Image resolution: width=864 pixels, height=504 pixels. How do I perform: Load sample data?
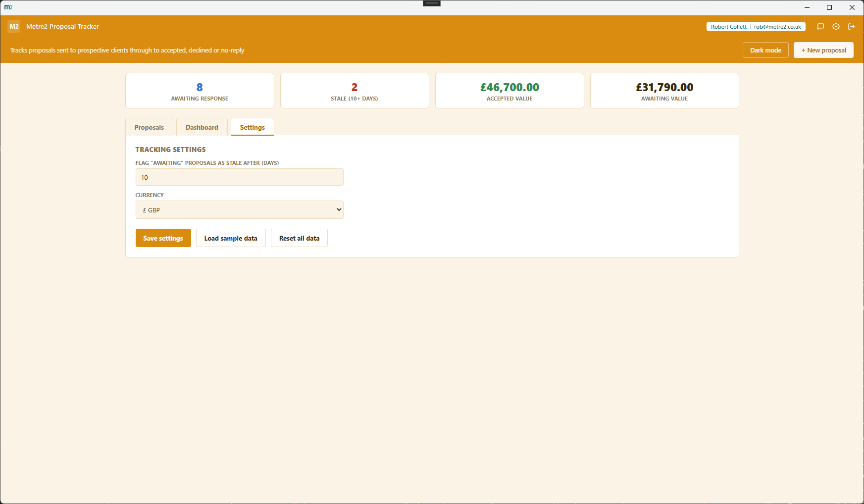(x=231, y=238)
